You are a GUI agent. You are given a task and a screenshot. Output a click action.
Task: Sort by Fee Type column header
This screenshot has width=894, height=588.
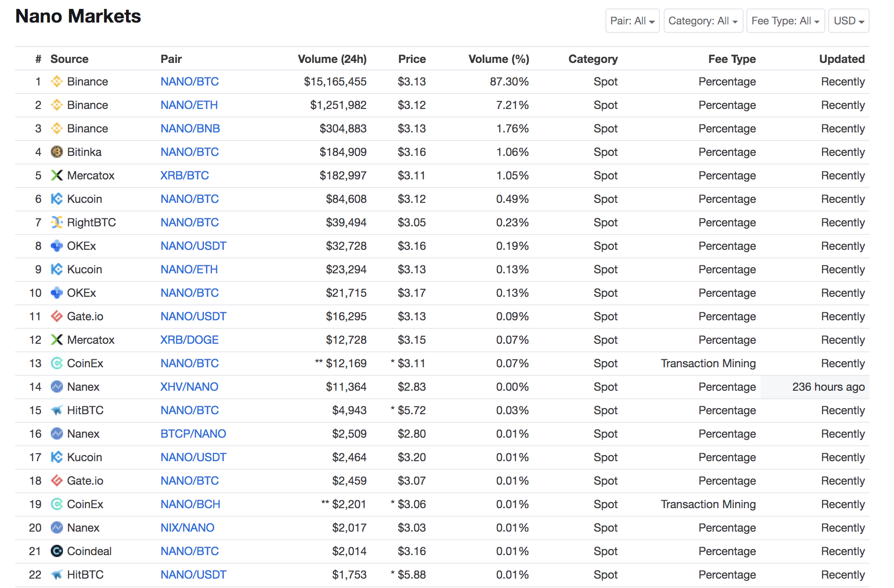[732, 59]
